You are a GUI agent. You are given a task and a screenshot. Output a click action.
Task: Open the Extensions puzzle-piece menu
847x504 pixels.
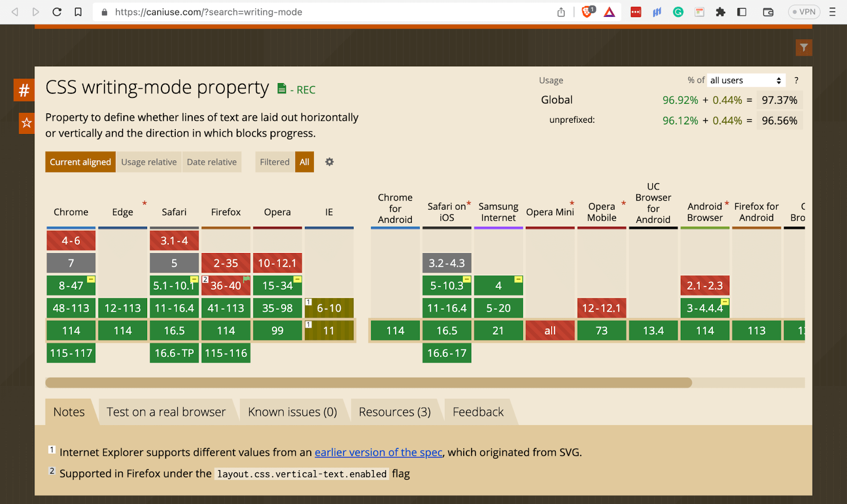720,12
